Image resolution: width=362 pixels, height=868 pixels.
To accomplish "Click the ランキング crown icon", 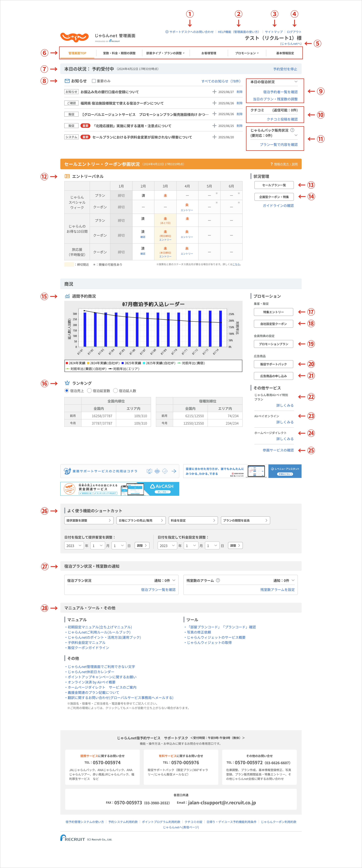I will pyautogui.click(x=67, y=383).
